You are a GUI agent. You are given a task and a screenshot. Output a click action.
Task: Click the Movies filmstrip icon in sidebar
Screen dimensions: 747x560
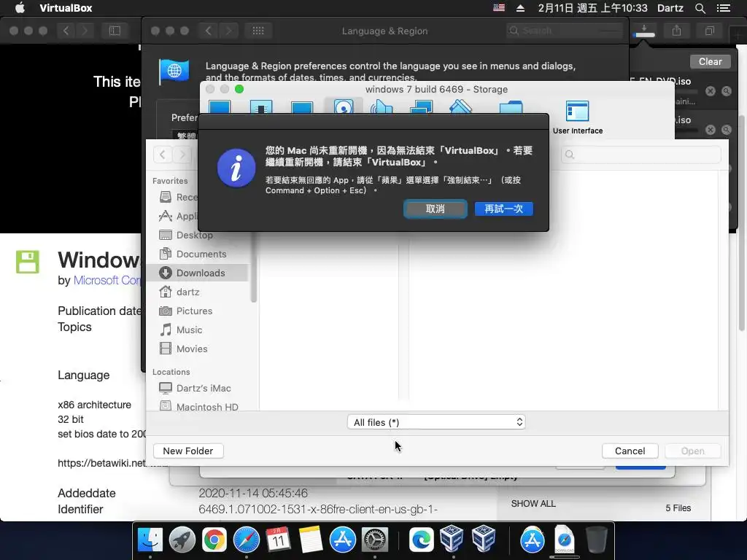(166, 349)
